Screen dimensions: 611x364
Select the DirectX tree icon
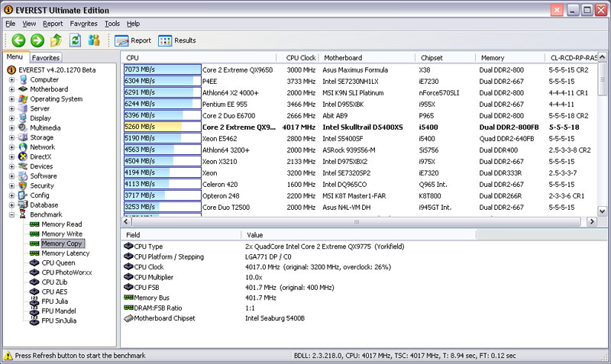[23, 156]
